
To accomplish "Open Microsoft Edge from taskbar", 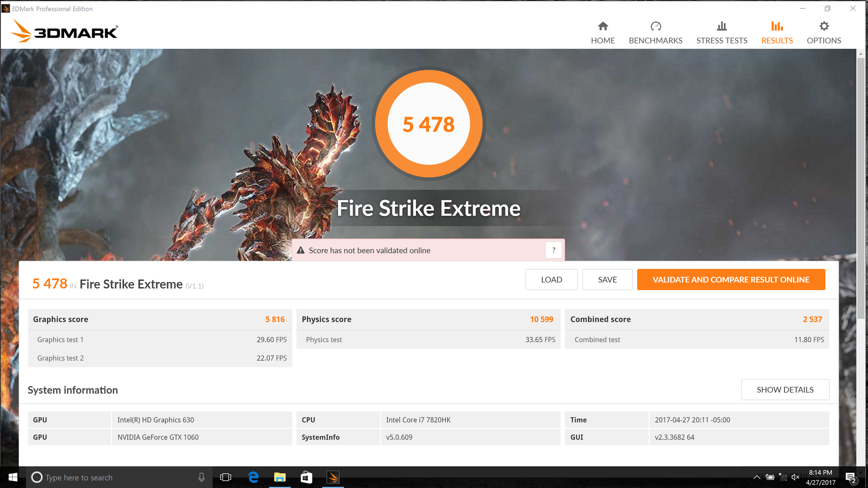I will click(x=253, y=477).
